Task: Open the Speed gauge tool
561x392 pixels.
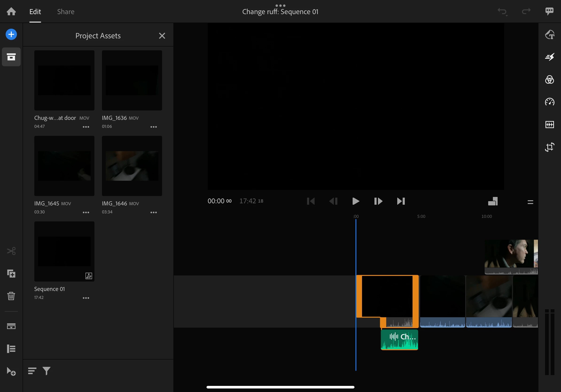Action: (x=549, y=102)
